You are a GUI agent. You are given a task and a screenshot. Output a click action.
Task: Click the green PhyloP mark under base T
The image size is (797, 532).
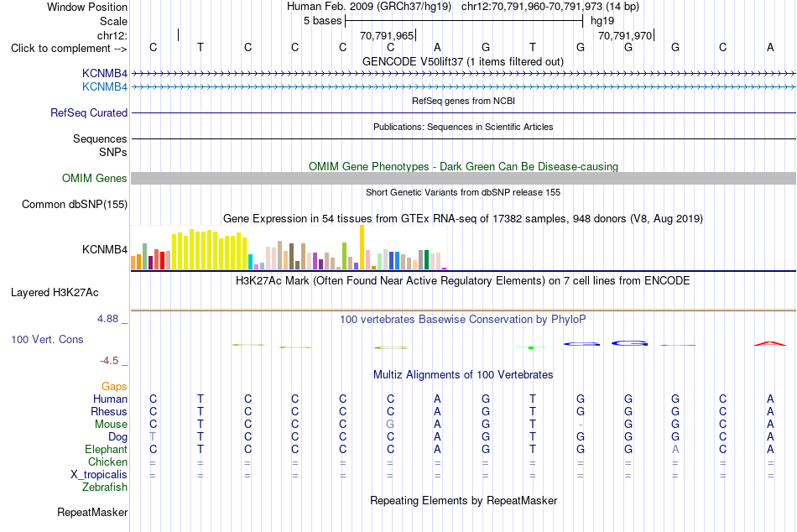tap(531, 347)
